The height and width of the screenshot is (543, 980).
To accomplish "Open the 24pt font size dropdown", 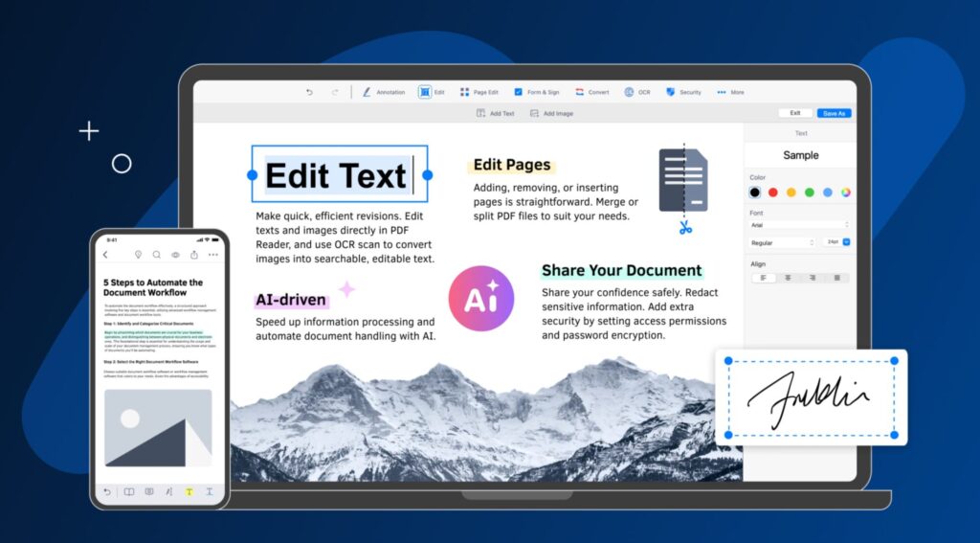I will pos(836,242).
